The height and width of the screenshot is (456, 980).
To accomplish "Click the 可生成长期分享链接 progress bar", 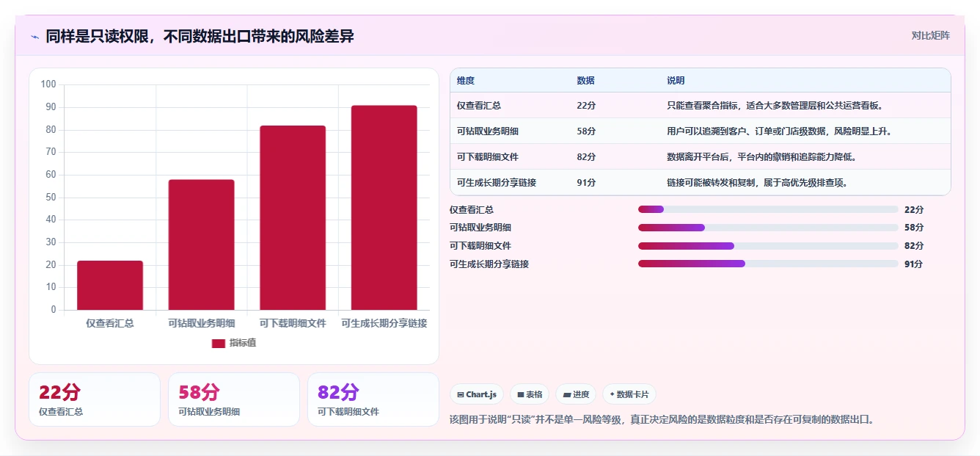I will pyautogui.click(x=768, y=264).
